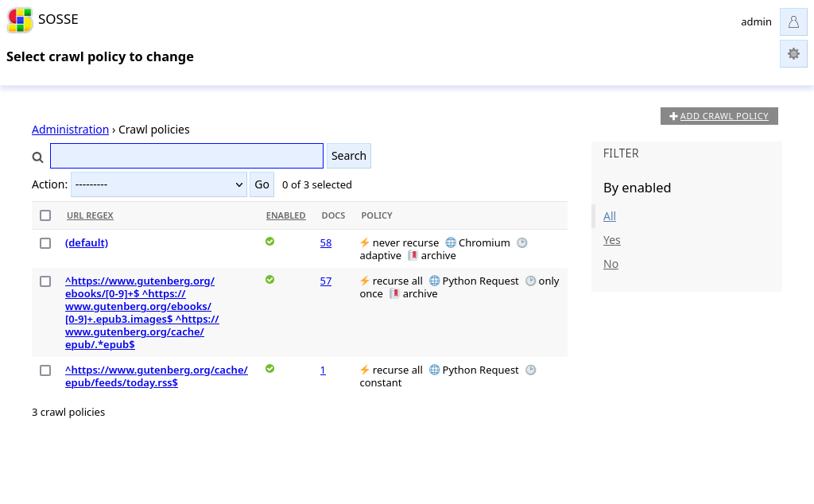Viewport: 814px width, 504px height.
Task: Click clock icon in default policy row
Action: (x=522, y=242)
